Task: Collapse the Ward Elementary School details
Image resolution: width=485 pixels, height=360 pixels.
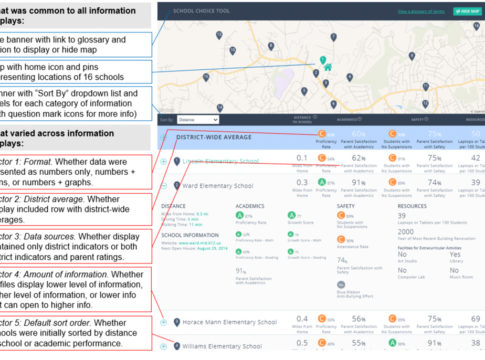Action: [x=164, y=186]
